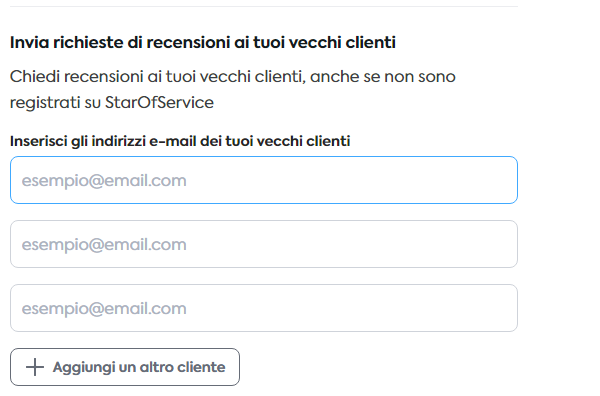Select the third esempio@email.com field

pos(264,308)
